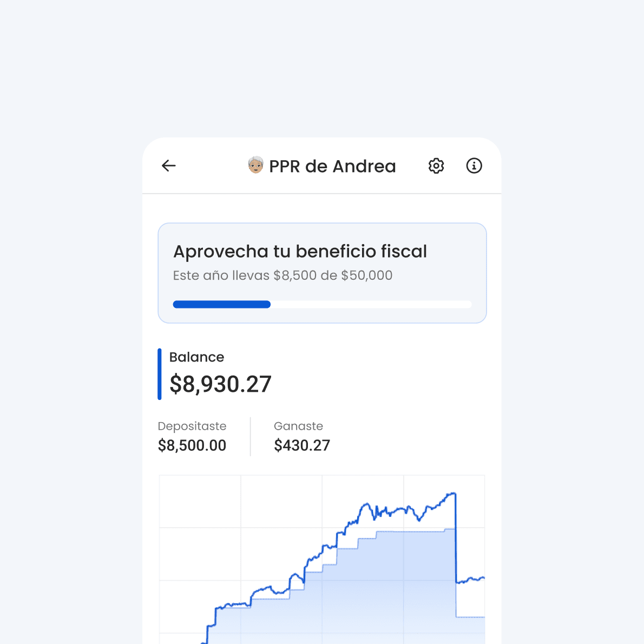This screenshot has height=644, width=644.
Task: Select the $8,930.27 balance amount
Action: pyautogui.click(x=220, y=384)
